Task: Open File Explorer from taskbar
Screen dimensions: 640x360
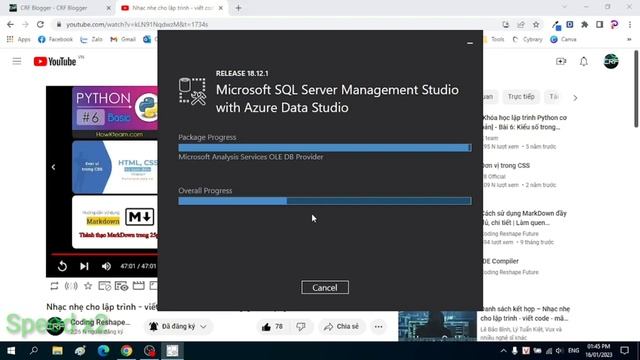Action: [57, 351]
